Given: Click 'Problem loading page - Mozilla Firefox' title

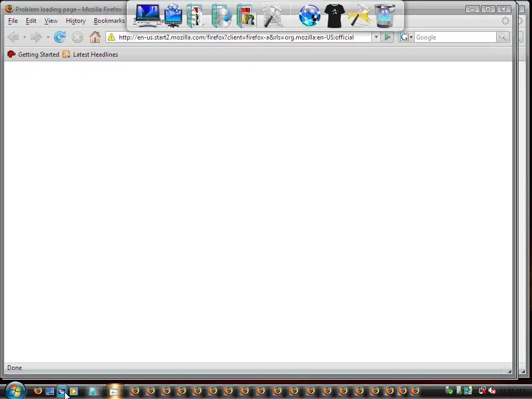Looking at the screenshot, I should tap(69, 9).
